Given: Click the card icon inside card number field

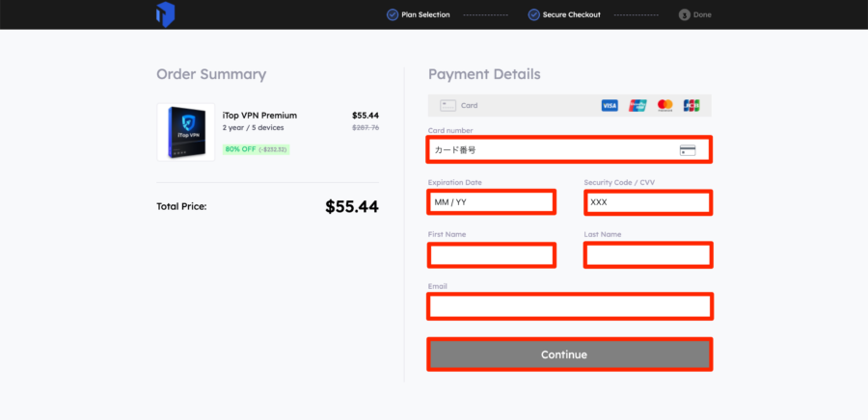Looking at the screenshot, I should click(688, 149).
